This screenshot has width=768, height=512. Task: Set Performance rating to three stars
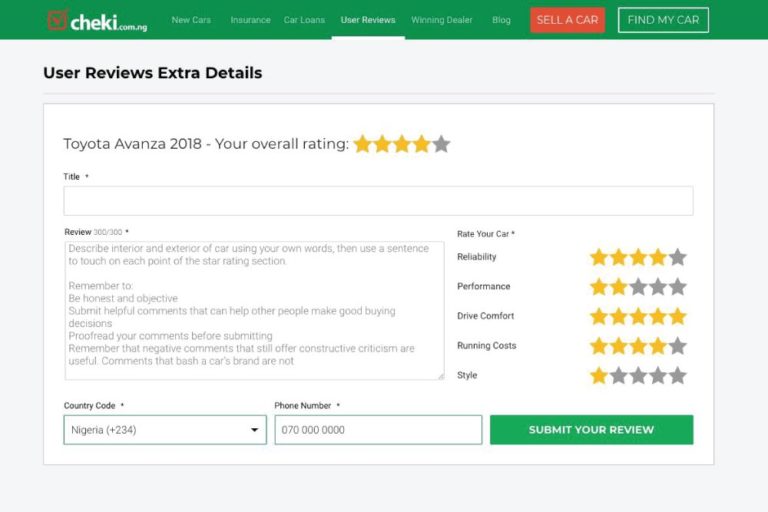tap(638, 287)
